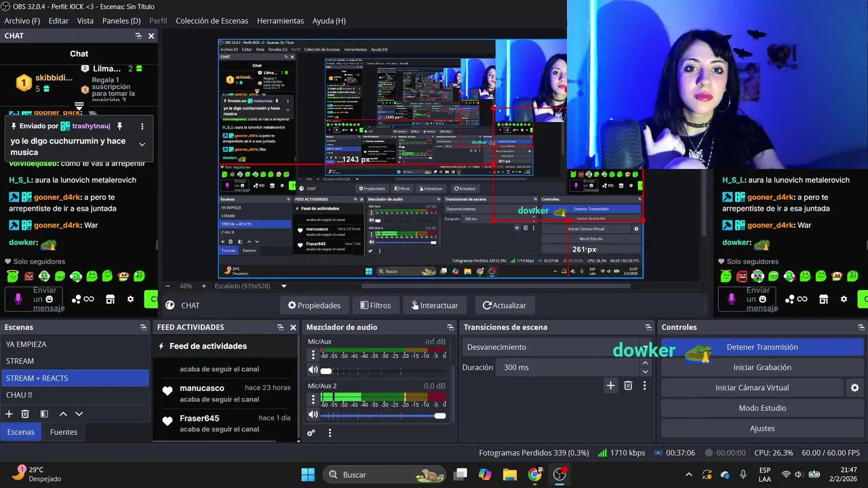Screen dimensions: 868x488
Task: Float the Escenas dock panel
Action: 143,327
